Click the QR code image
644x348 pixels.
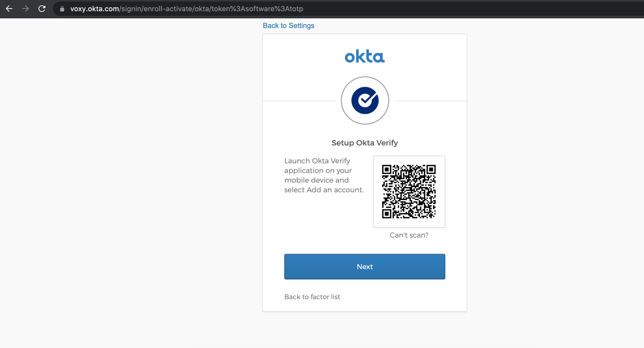click(409, 192)
